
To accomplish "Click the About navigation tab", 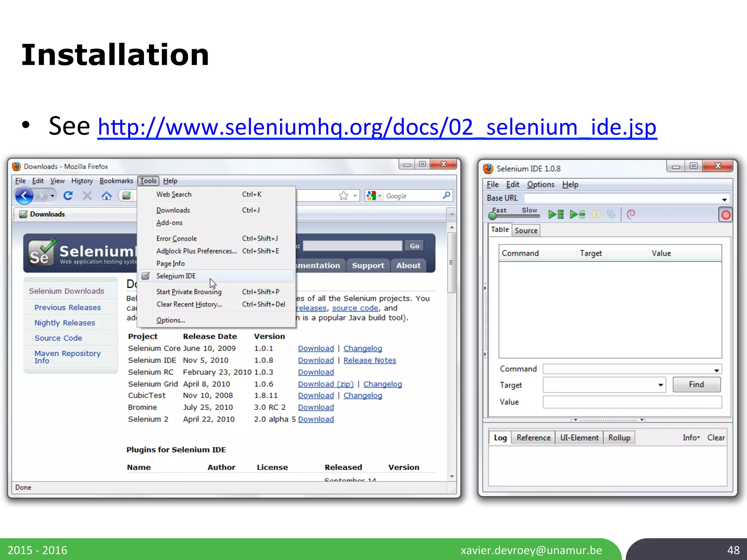I will tap(409, 265).
